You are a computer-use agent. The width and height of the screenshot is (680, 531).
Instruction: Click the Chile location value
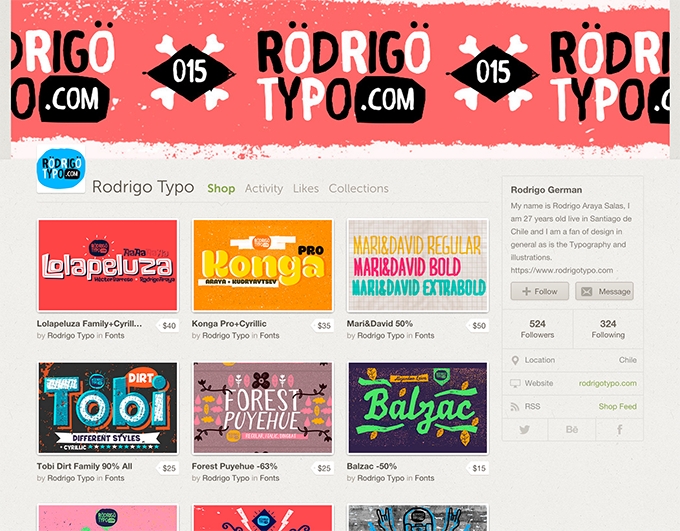(628, 360)
